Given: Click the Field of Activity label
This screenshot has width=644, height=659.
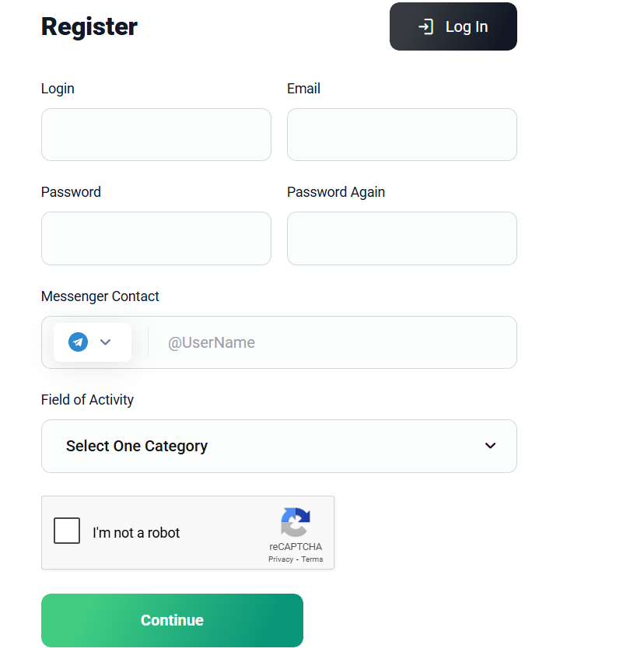Looking at the screenshot, I should pyautogui.click(x=87, y=400).
